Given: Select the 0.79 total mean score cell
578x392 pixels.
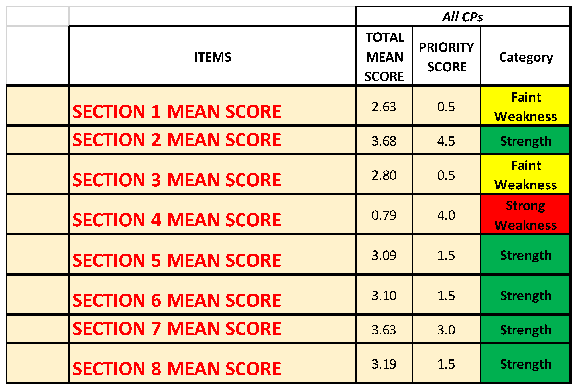Looking at the screenshot, I should tap(384, 215).
